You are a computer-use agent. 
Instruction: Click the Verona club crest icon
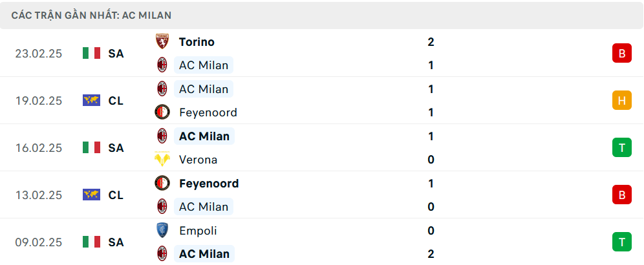pos(162,160)
